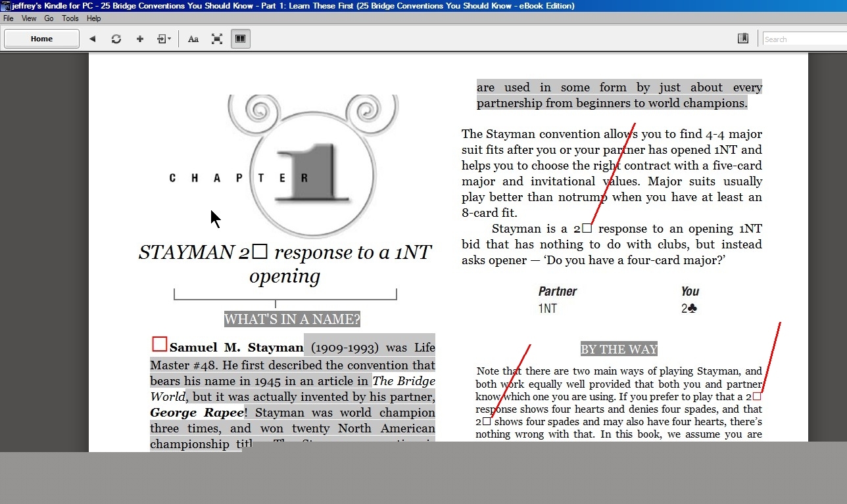Open font settings Aa icon
Viewport: 847px width, 504px height.
(193, 39)
